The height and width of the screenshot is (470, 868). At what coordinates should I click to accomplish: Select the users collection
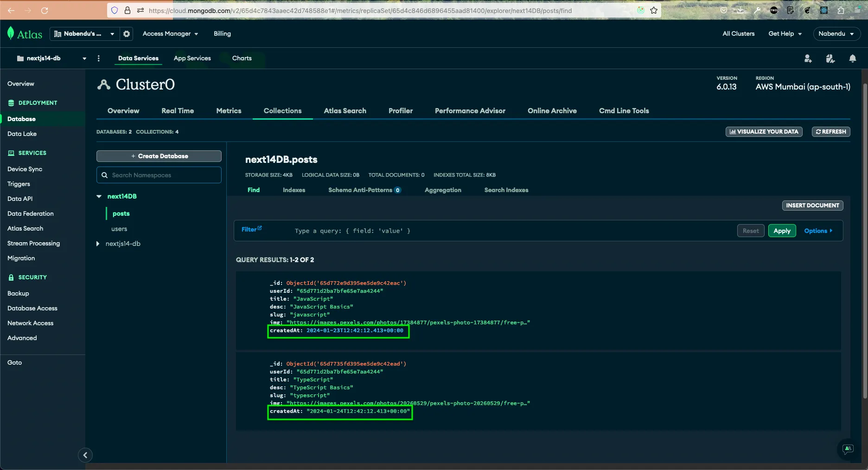119,229
